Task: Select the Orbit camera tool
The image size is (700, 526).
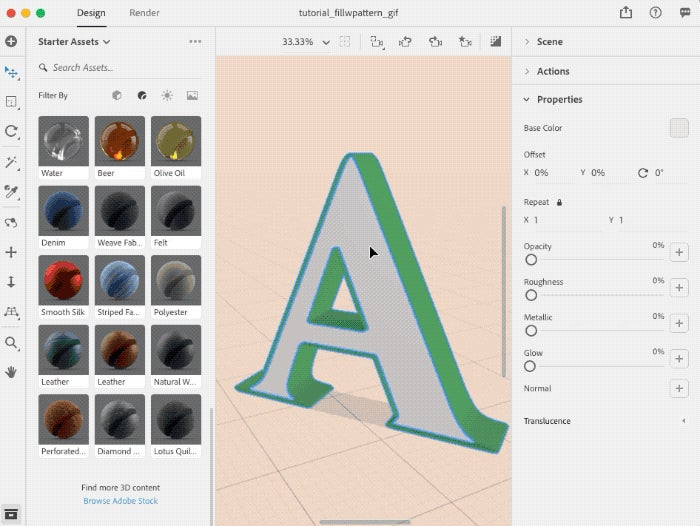Action: tap(11, 222)
